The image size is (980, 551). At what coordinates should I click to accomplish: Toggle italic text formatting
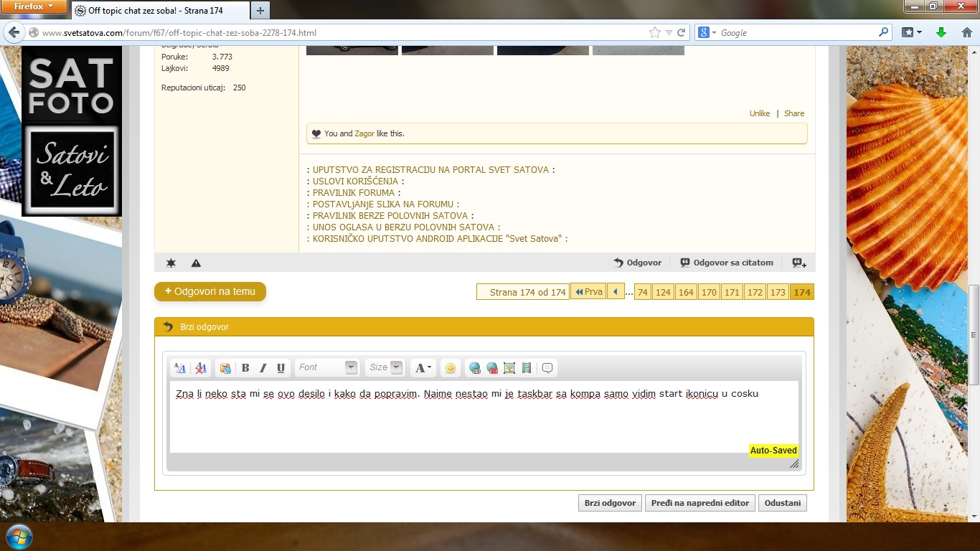pyautogui.click(x=263, y=368)
